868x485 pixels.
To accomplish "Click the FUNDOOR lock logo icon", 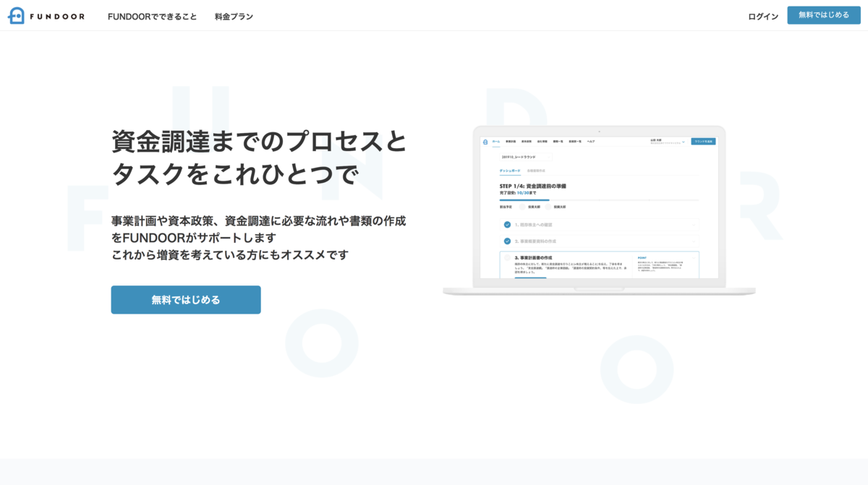I will pyautogui.click(x=17, y=15).
